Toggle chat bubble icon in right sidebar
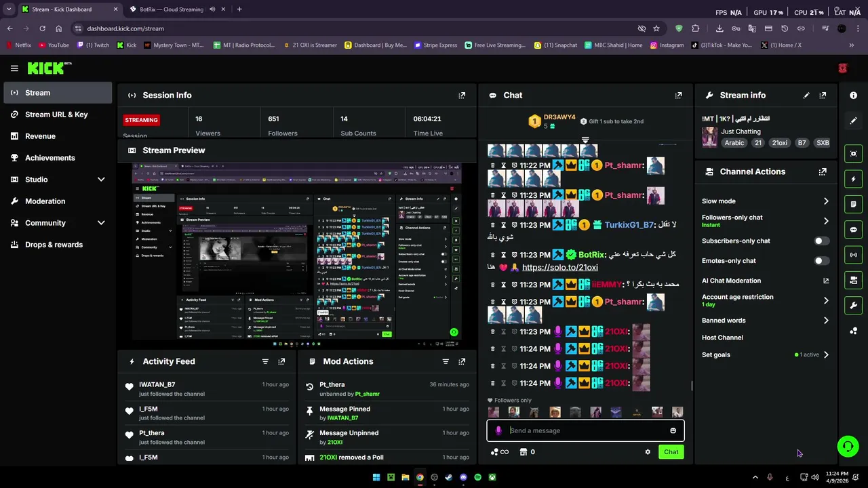This screenshot has height=488, width=868. (x=854, y=230)
